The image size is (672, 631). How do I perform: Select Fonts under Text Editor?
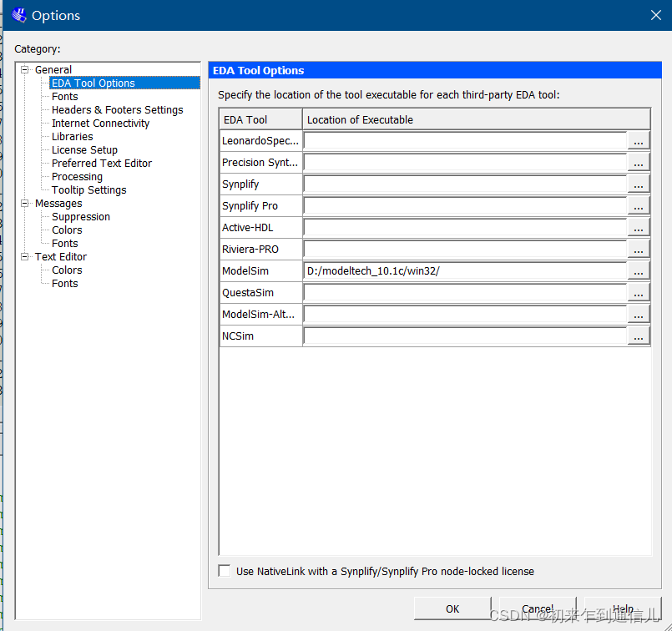click(x=65, y=284)
